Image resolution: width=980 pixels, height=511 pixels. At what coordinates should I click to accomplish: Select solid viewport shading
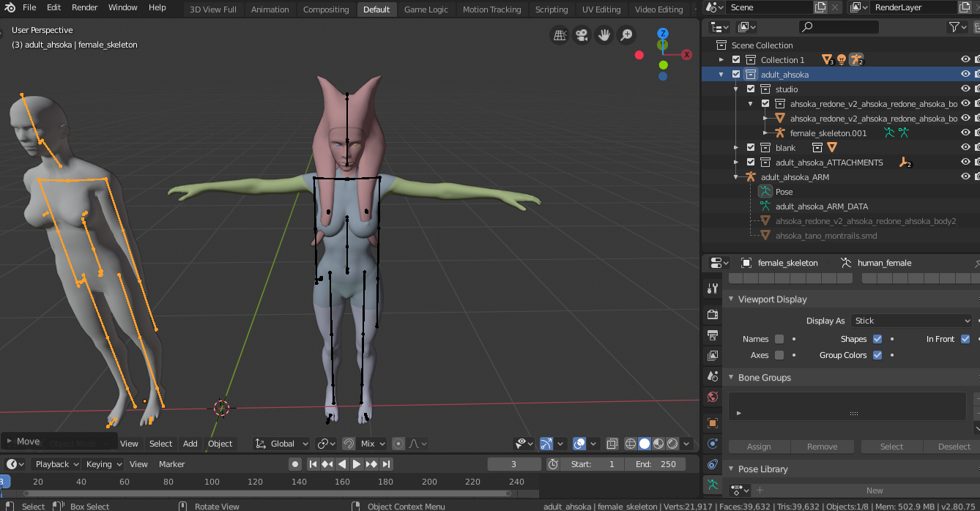(645, 444)
